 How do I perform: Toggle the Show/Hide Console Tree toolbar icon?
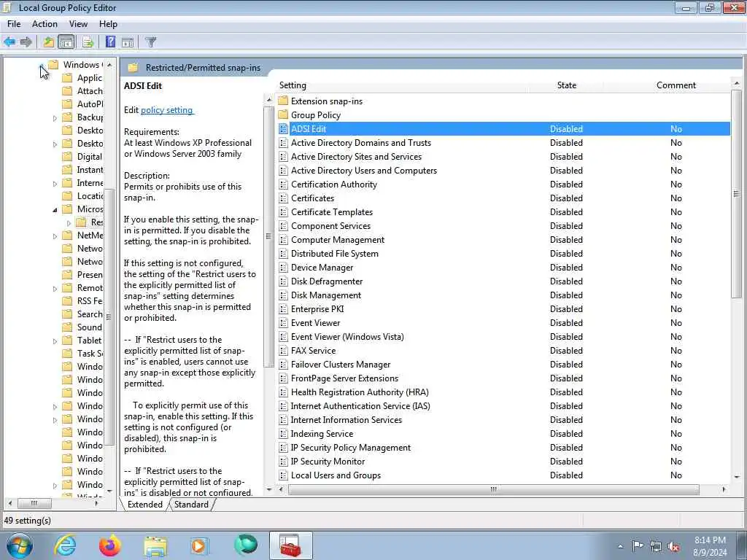point(66,42)
